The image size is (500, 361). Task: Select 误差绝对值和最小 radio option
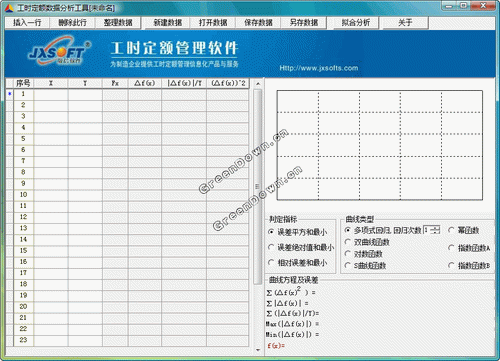pos(301,247)
